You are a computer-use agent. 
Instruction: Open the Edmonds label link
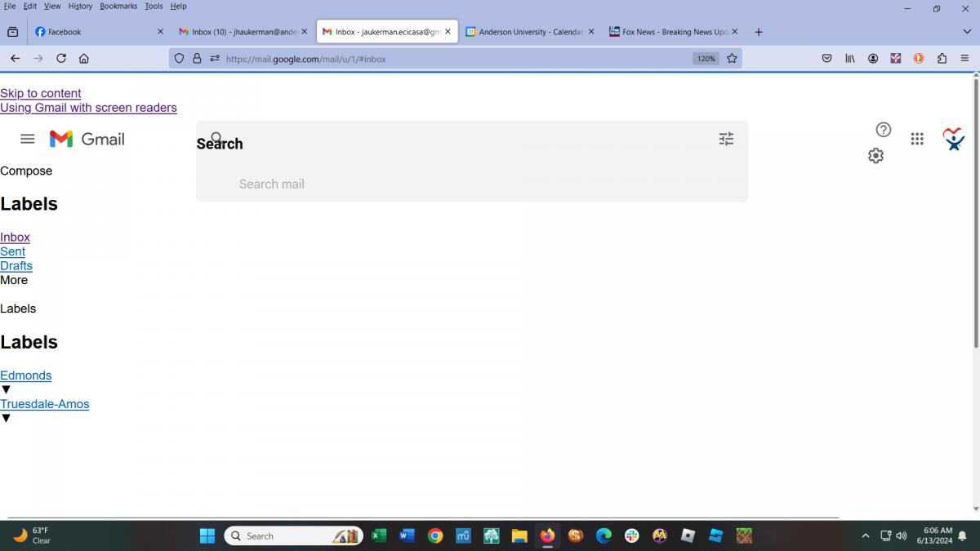coord(25,375)
